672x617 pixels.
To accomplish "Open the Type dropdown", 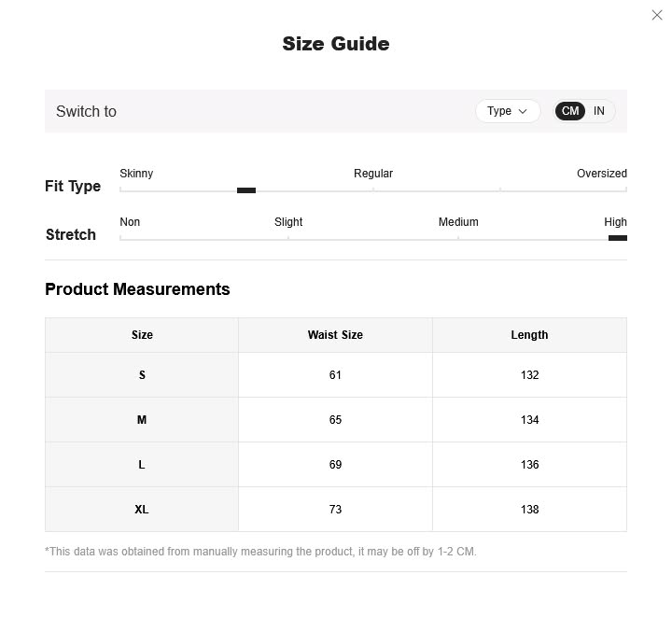I will pyautogui.click(x=507, y=111).
